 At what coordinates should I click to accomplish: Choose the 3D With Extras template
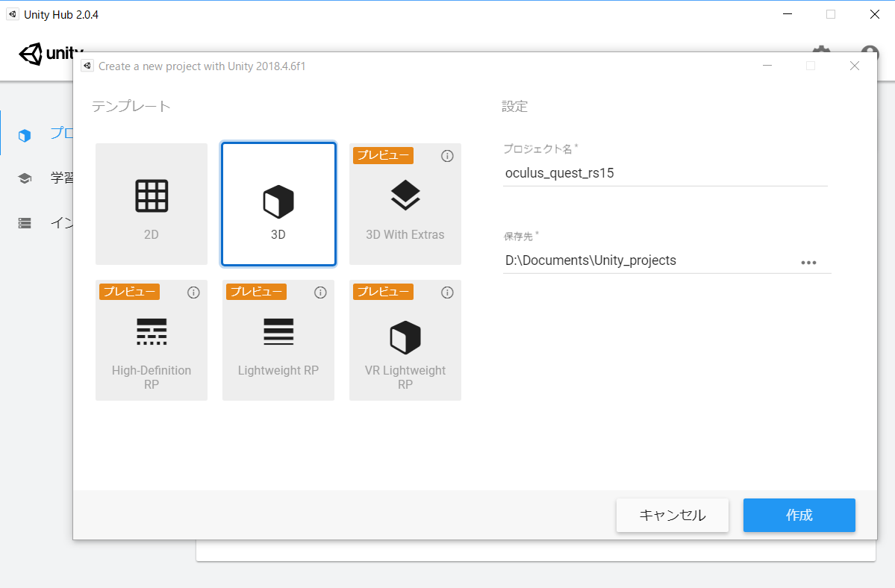[x=405, y=204]
